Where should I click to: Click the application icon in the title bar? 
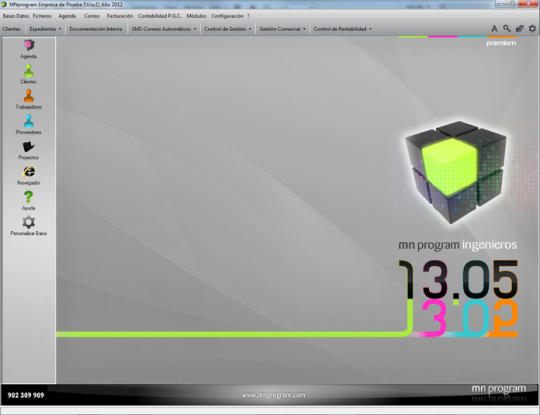pos(4,4)
